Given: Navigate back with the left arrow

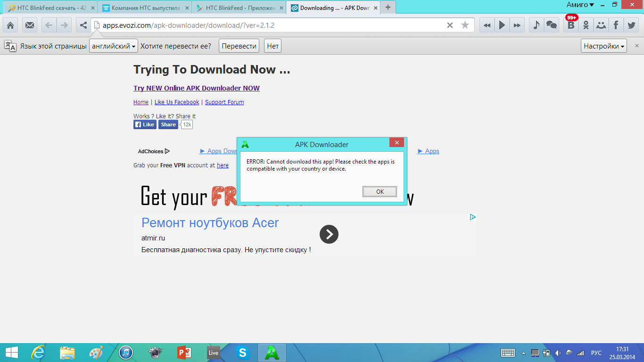Looking at the screenshot, I should point(49,25).
